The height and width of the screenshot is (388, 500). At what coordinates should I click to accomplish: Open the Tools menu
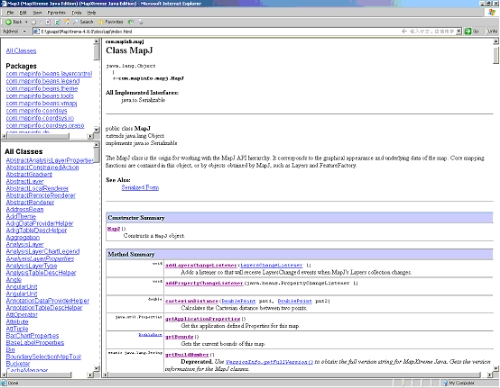[x=76, y=13]
